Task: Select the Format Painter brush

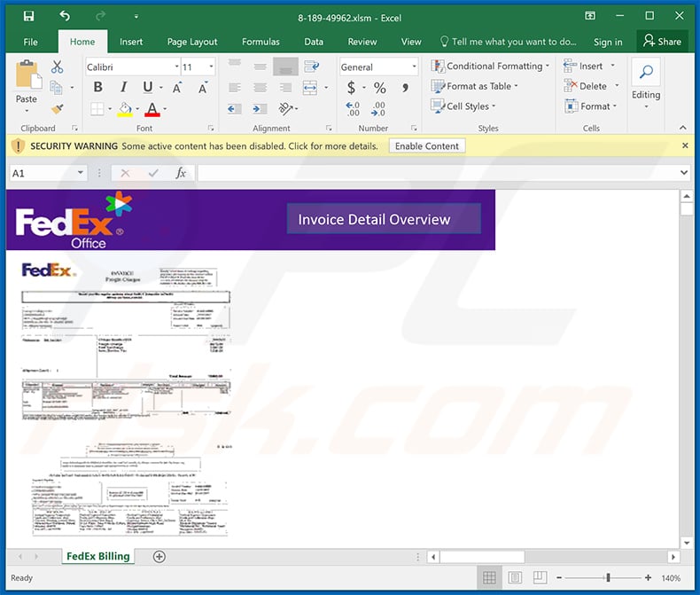Action: [x=57, y=108]
